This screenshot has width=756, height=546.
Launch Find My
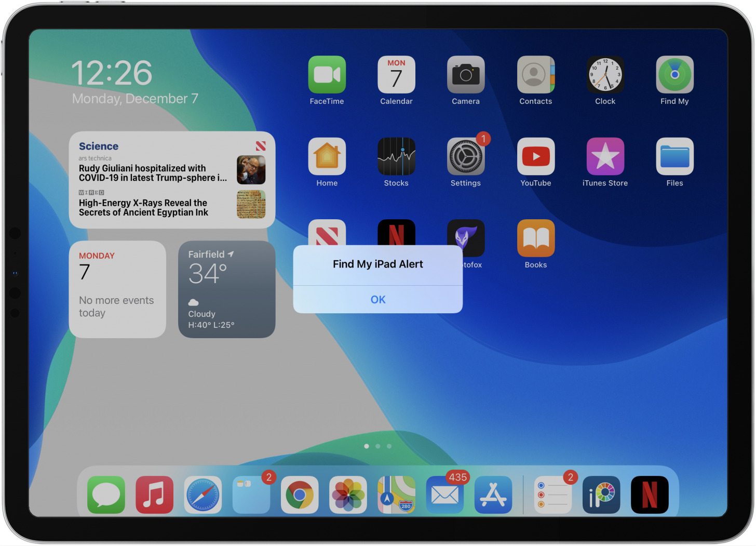coord(674,75)
